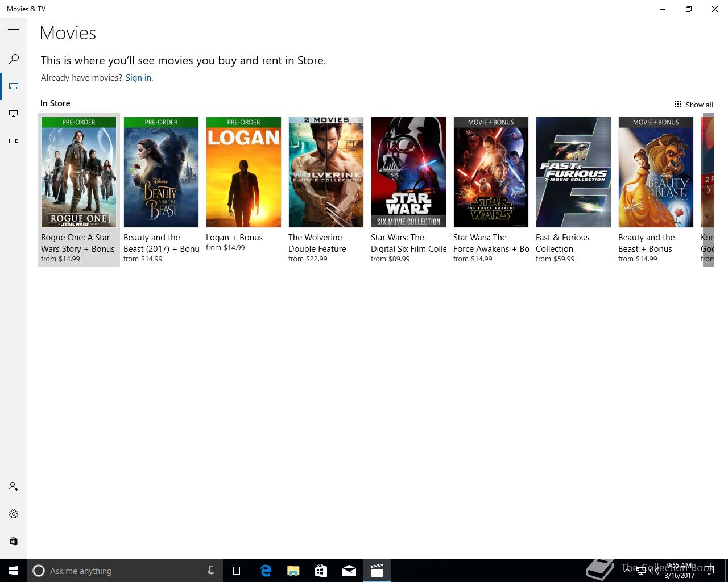Click the volume speaker tray icon
Viewport: 728px width, 582px height.
point(654,571)
